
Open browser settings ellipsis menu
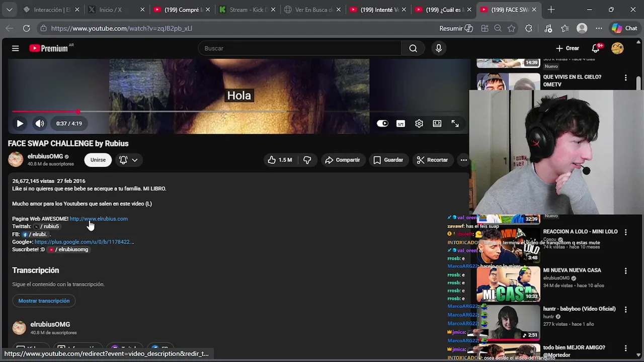[599, 28]
